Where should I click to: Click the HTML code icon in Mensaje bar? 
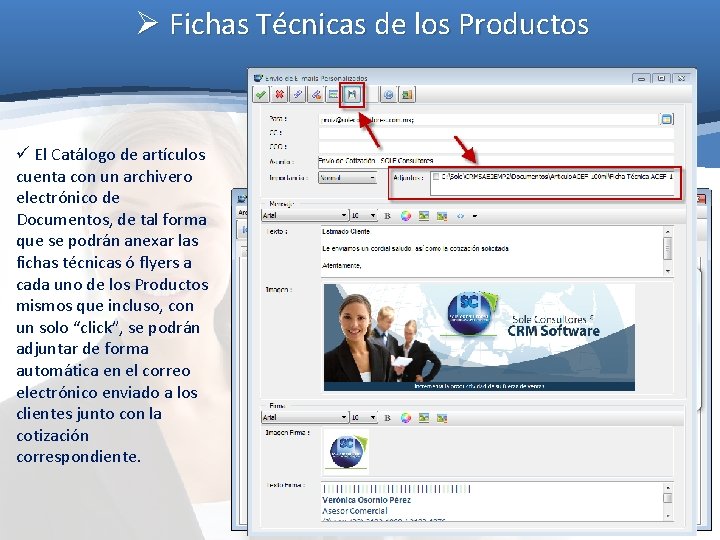[461, 216]
